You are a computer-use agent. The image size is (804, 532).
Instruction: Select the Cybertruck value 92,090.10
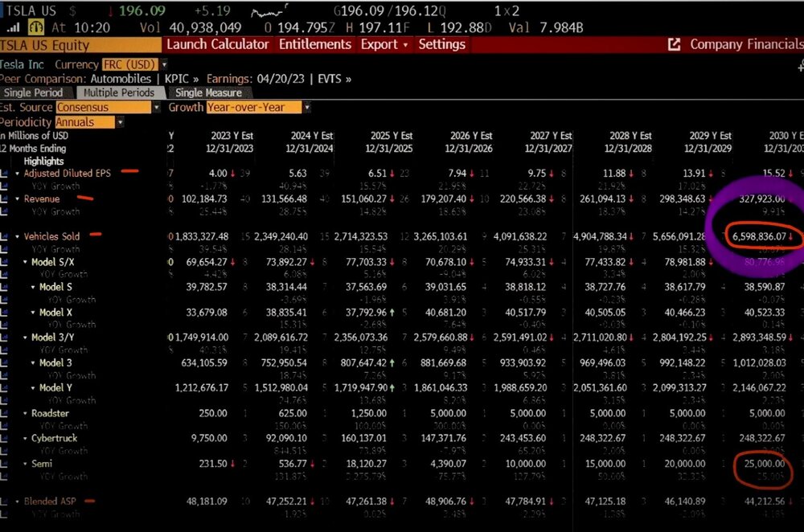click(289, 438)
